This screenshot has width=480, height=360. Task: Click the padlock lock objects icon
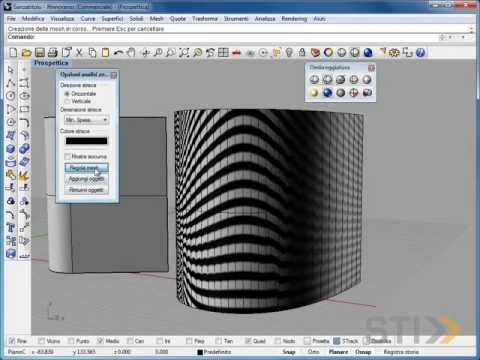[302, 52]
